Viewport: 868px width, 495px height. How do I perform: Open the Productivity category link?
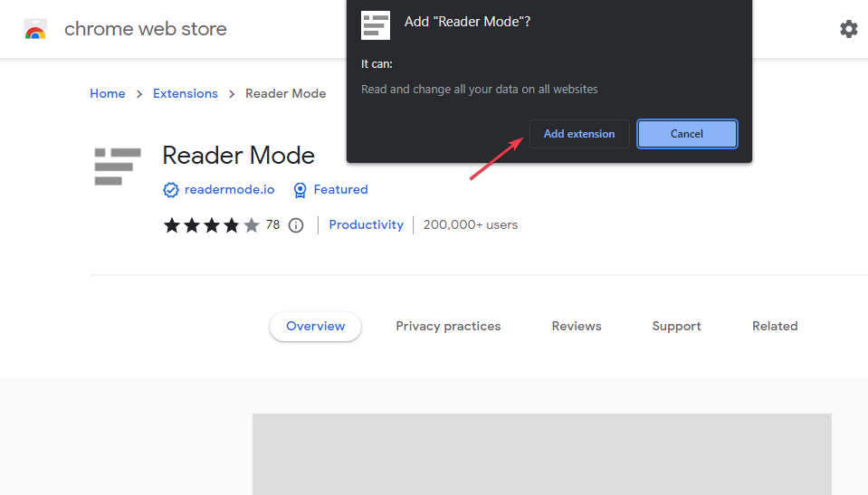coord(366,224)
